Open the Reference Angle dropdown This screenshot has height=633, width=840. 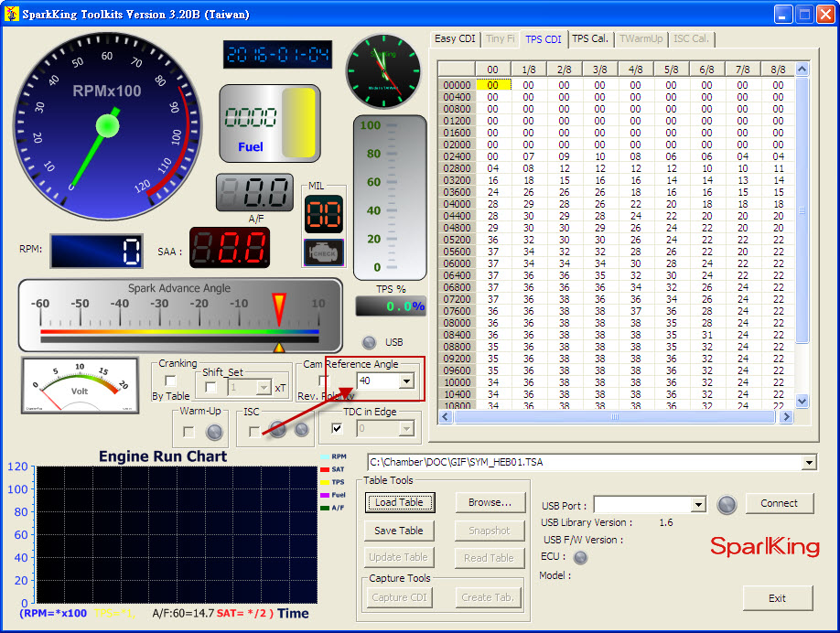point(406,381)
